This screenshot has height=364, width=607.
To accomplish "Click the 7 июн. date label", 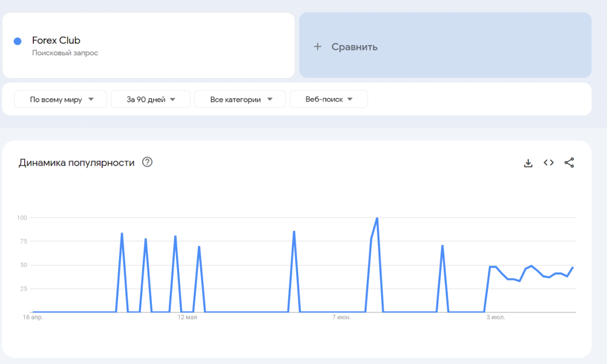I will point(341,318).
